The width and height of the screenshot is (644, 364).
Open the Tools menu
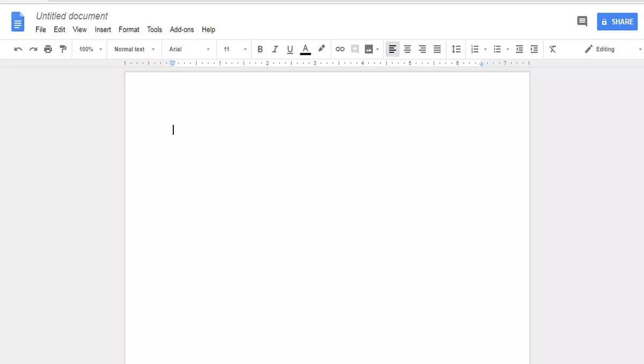pyautogui.click(x=155, y=30)
